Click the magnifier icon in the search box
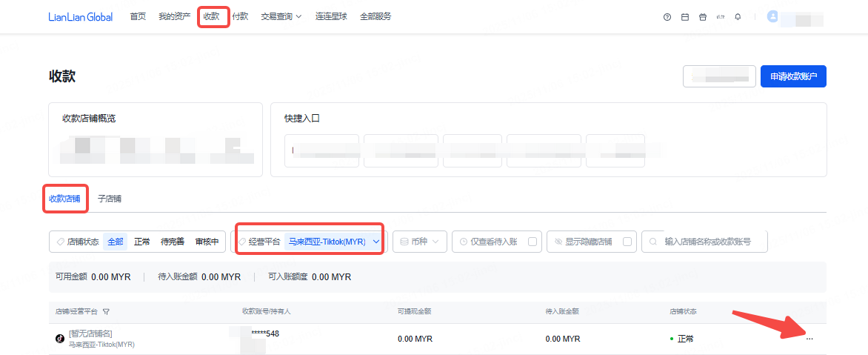Viewport: 868px width, 355px height. pyautogui.click(x=653, y=242)
